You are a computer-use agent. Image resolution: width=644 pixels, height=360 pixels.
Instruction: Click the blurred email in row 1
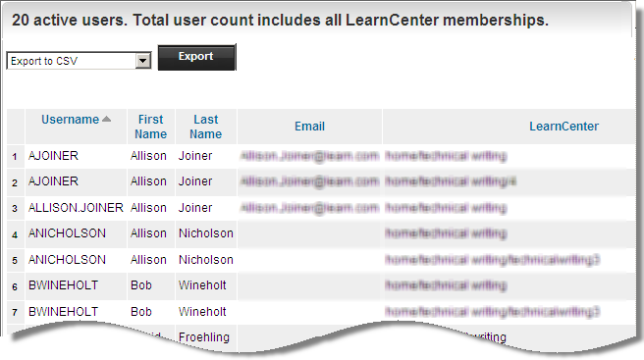coord(309,156)
